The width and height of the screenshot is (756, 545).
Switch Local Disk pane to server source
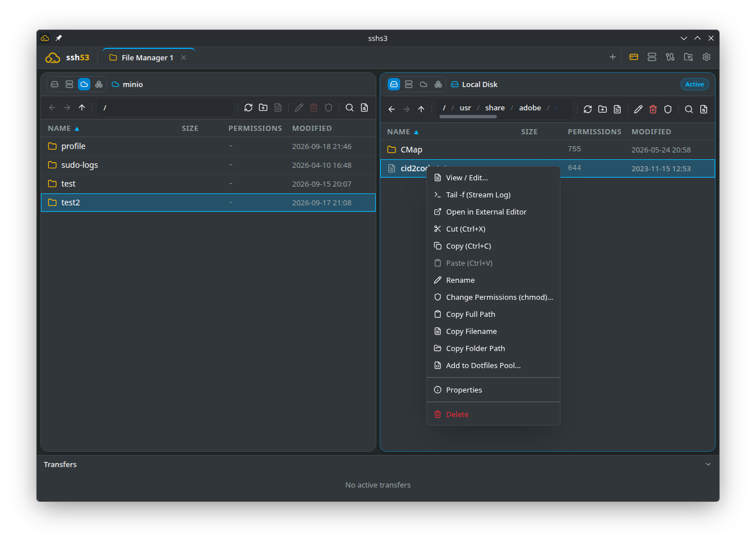pyautogui.click(x=409, y=84)
